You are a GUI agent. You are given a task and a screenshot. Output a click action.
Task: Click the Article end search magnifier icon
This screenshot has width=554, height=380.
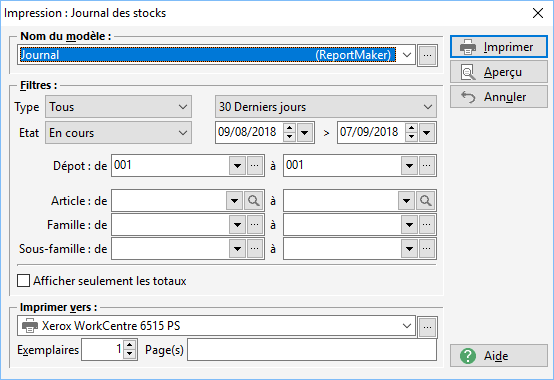pos(426,201)
